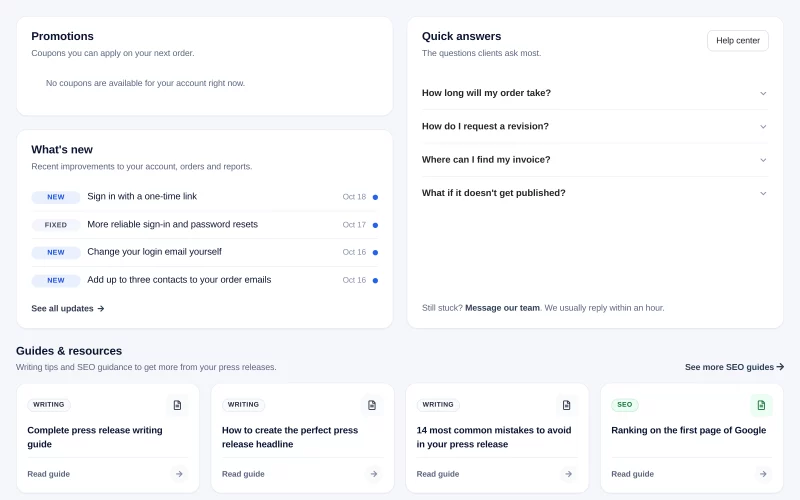Read guide for Ranking on first page of Google

[632, 474]
